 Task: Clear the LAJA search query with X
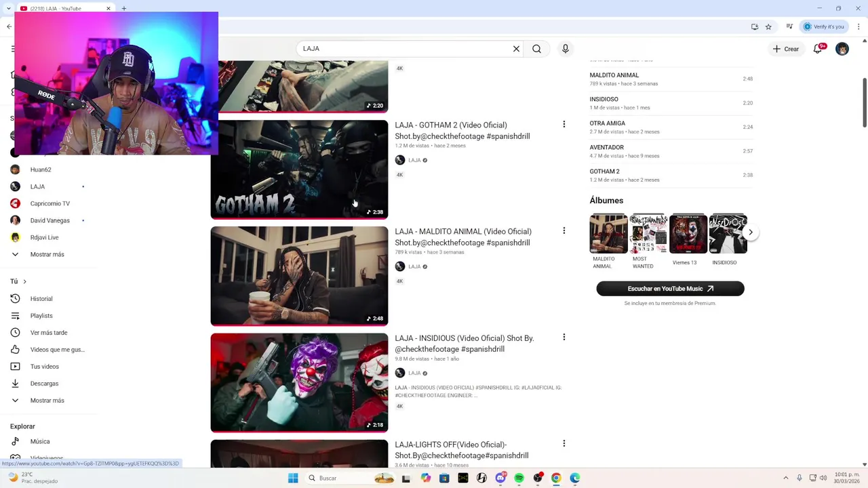(516, 49)
